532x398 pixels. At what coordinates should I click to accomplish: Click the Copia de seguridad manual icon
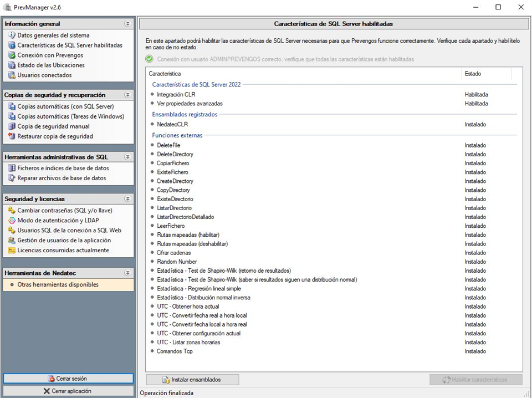pos(12,126)
